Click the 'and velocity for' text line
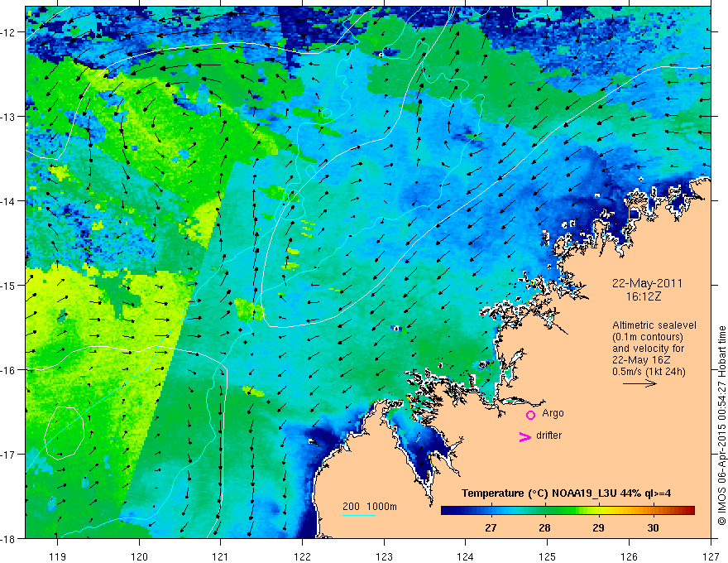728x563 pixels. click(648, 349)
